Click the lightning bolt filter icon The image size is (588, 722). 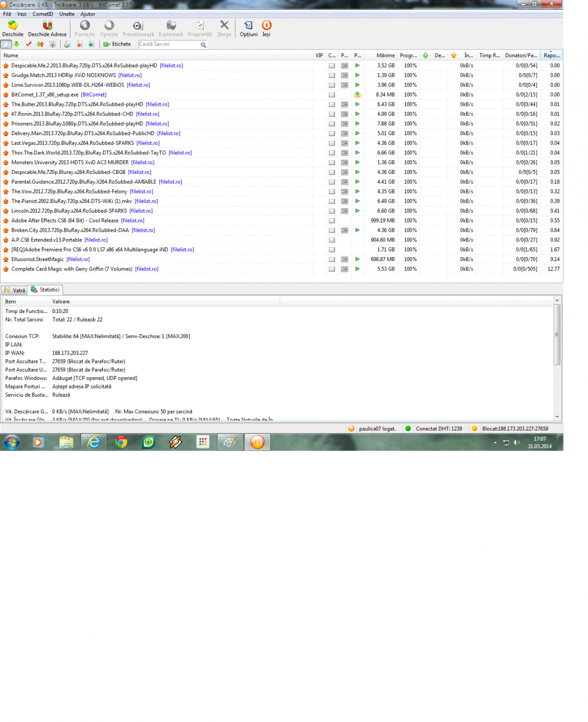(x=52, y=44)
